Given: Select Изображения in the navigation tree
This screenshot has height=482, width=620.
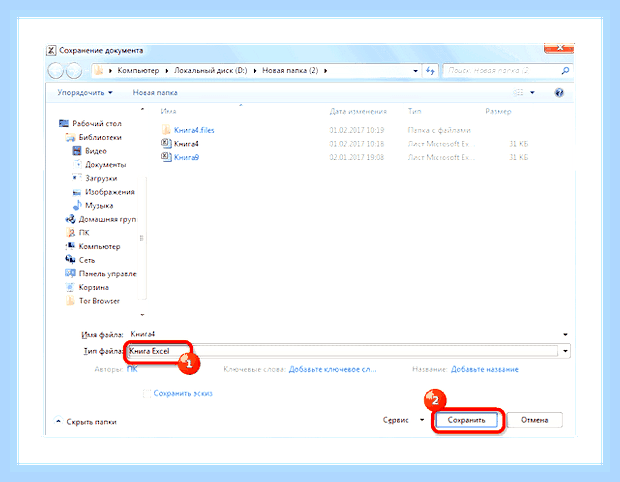Looking at the screenshot, I should [110, 192].
